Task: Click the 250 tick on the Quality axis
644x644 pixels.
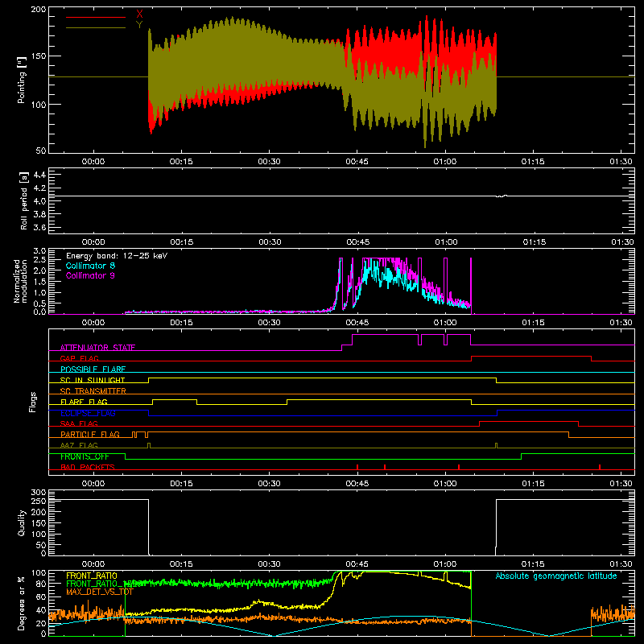Action: [x=39, y=501]
